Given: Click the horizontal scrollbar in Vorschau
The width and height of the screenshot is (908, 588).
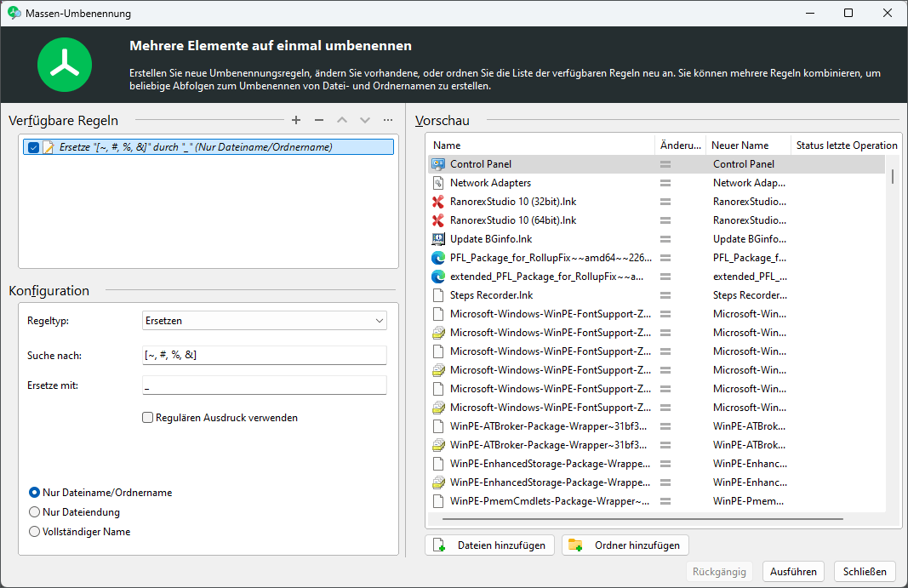Looking at the screenshot, I should pyautogui.click(x=642, y=519).
